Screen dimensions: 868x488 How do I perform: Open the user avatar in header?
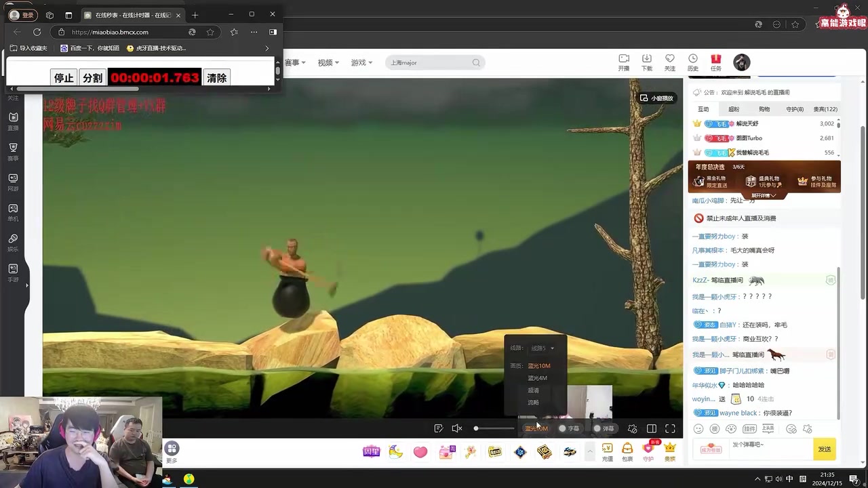(742, 62)
